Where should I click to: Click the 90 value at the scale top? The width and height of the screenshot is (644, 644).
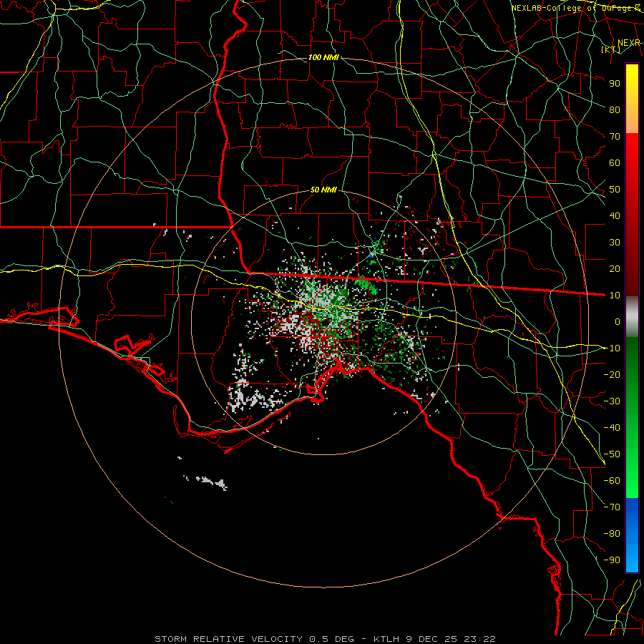click(615, 84)
